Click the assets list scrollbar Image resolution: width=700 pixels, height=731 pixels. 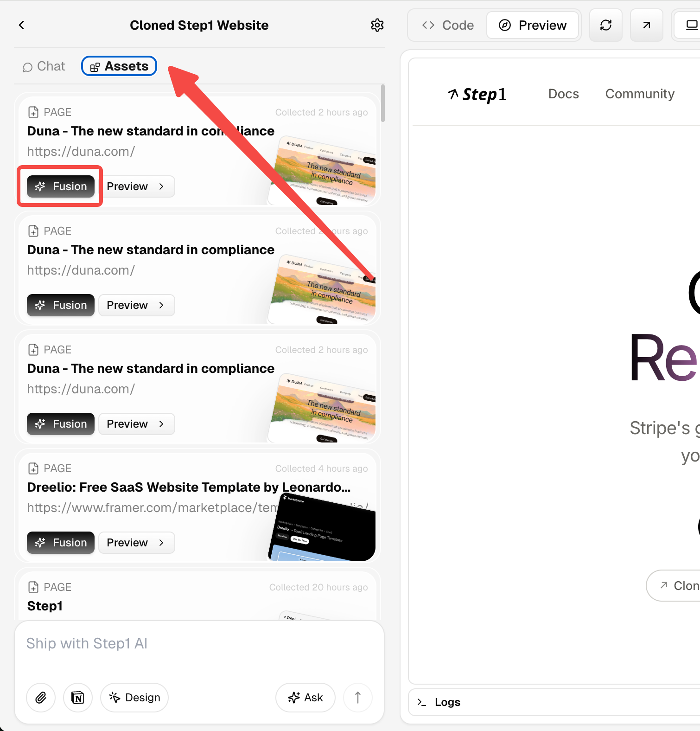[x=382, y=103]
